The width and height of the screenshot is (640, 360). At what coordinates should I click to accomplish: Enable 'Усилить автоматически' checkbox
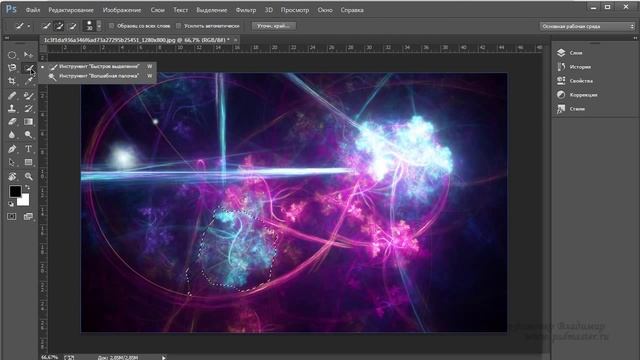(x=178, y=26)
